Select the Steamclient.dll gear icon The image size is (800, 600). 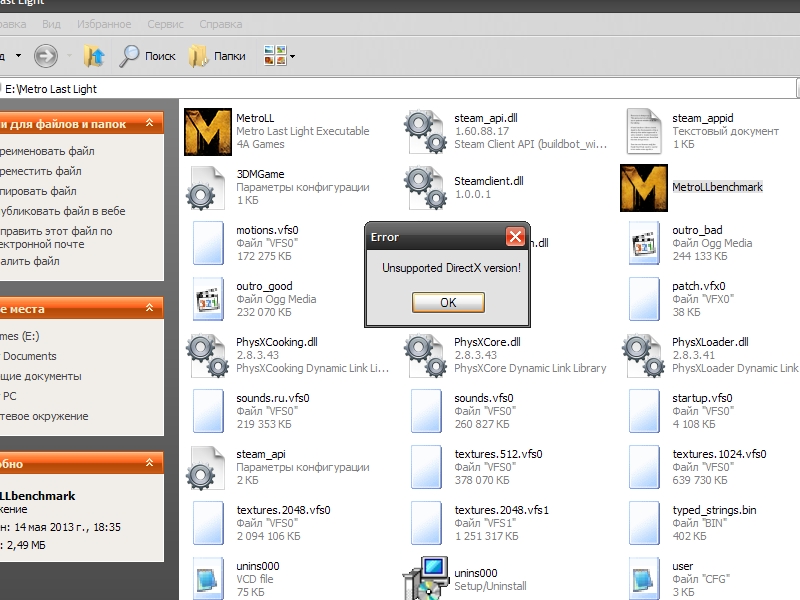tap(426, 188)
